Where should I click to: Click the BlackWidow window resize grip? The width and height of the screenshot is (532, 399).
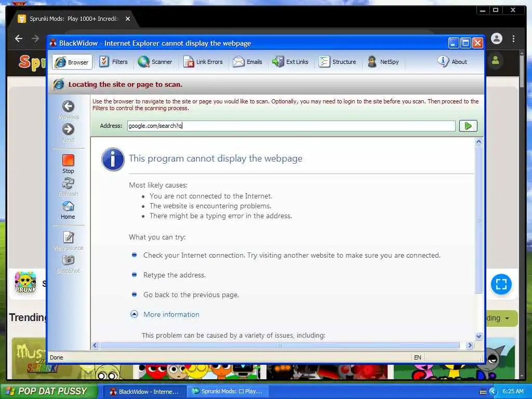[481, 358]
